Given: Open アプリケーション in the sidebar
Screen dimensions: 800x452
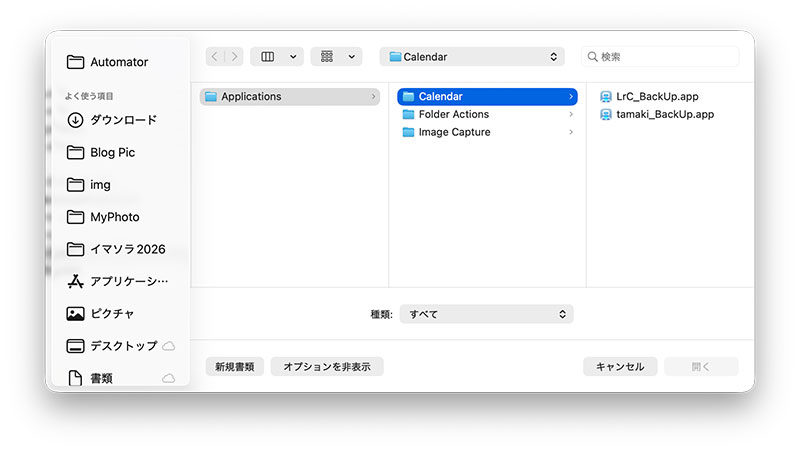Looking at the screenshot, I should [129, 281].
